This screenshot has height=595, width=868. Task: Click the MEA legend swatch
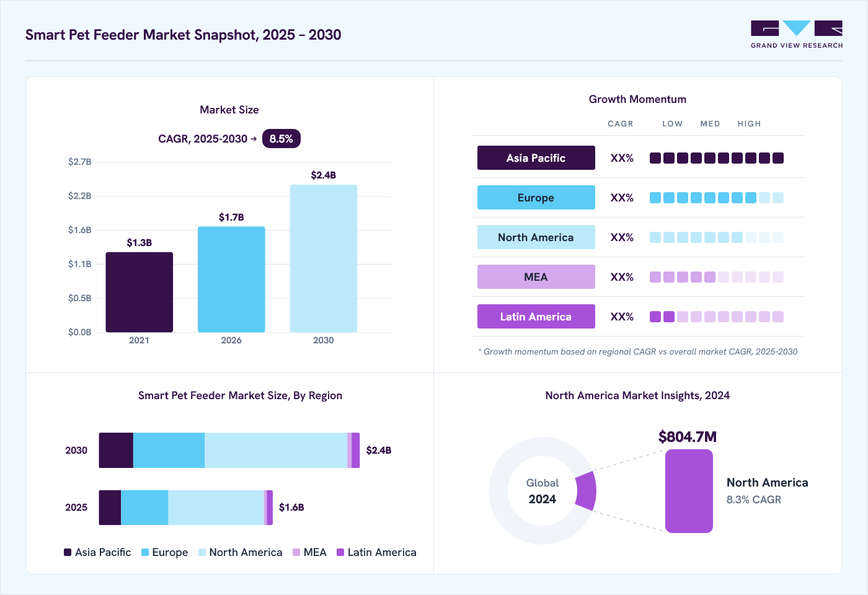tap(296, 552)
